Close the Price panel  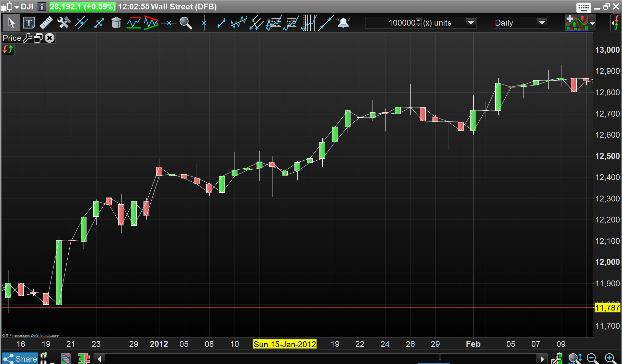(x=50, y=38)
